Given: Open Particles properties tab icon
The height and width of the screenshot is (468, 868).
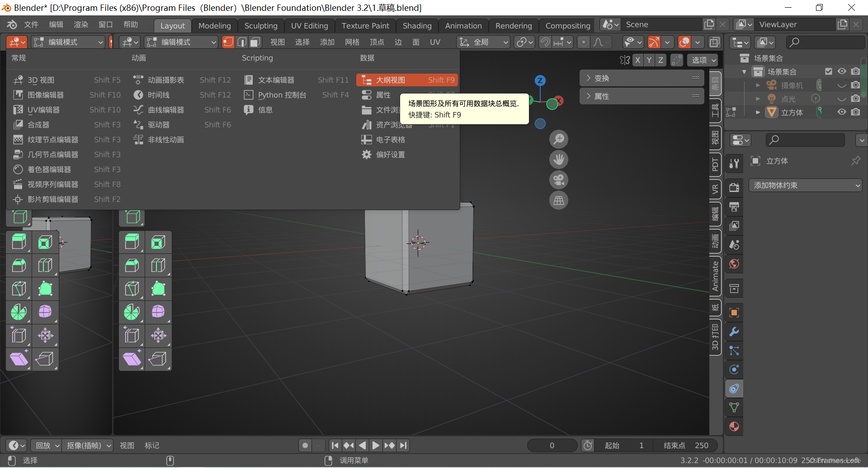Looking at the screenshot, I should tap(734, 351).
